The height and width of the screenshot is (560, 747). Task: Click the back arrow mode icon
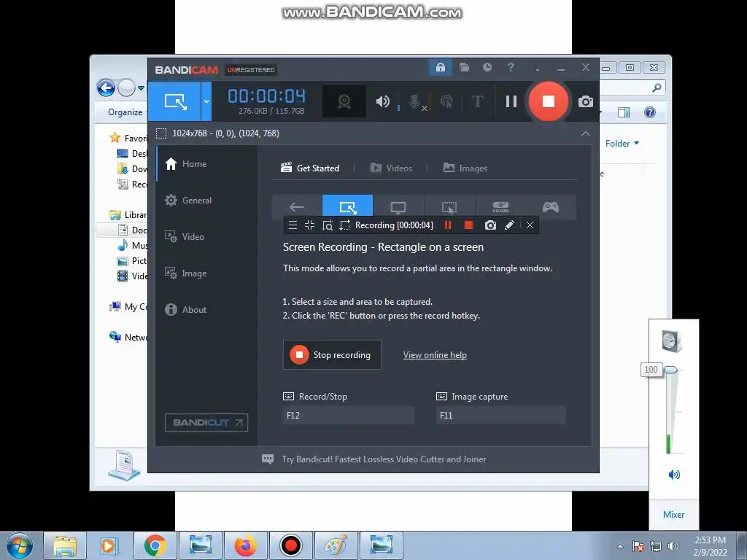(297, 206)
